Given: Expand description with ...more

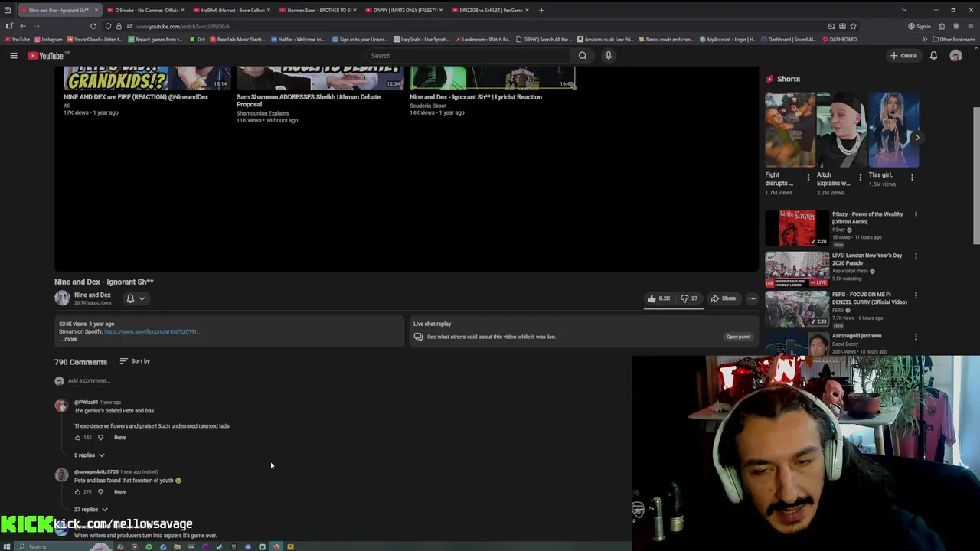Looking at the screenshot, I should tap(68, 339).
